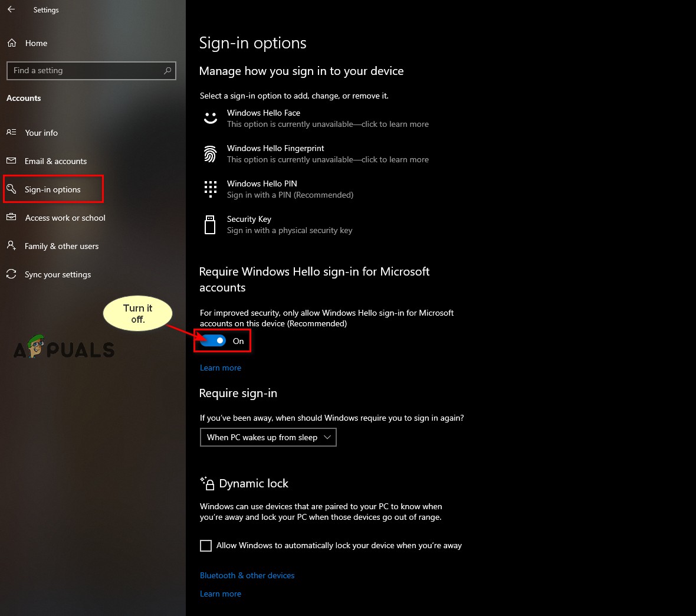
Task: Open Home via the house icon
Action: click(x=12, y=43)
